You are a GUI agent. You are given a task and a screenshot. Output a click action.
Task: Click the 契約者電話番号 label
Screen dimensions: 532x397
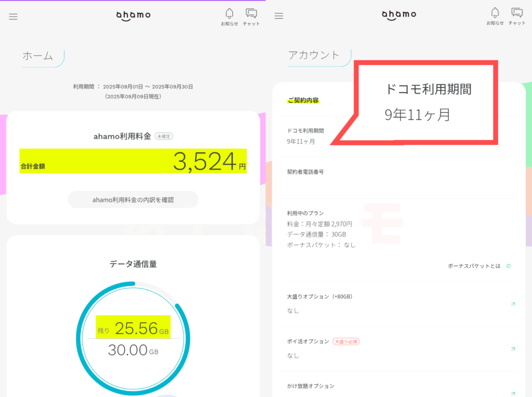coord(305,172)
